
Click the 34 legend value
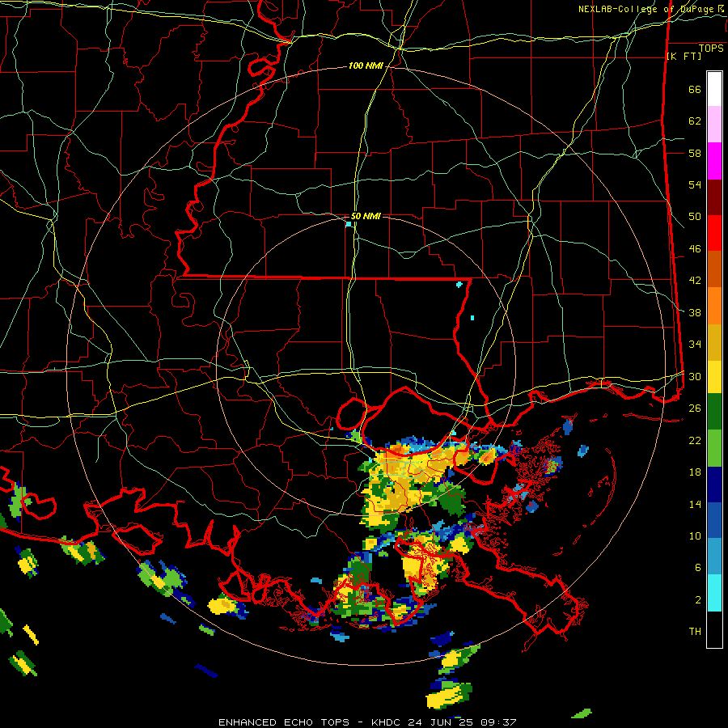pyautogui.click(x=695, y=345)
